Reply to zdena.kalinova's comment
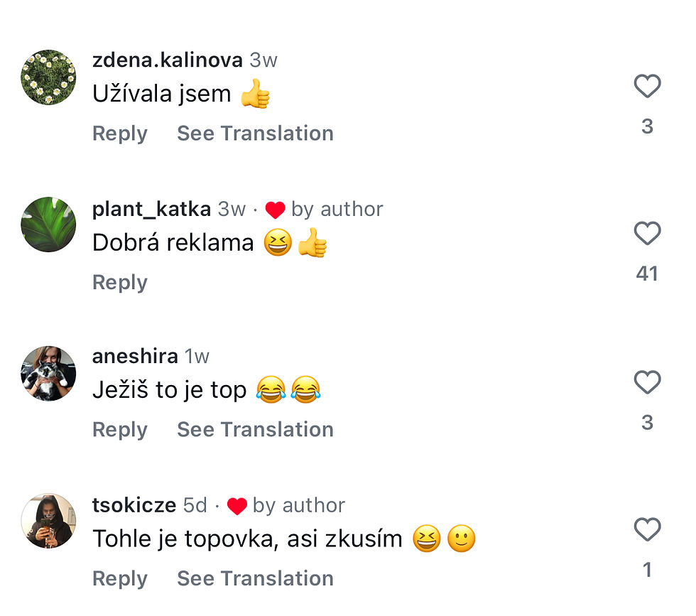Screen dimensions: 696x616 pos(120,134)
